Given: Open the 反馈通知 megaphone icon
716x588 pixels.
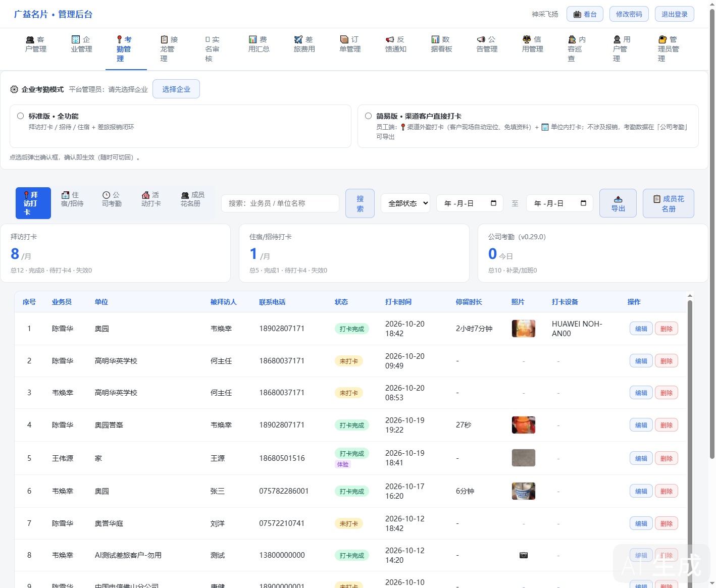Looking at the screenshot, I should (x=390, y=39).
